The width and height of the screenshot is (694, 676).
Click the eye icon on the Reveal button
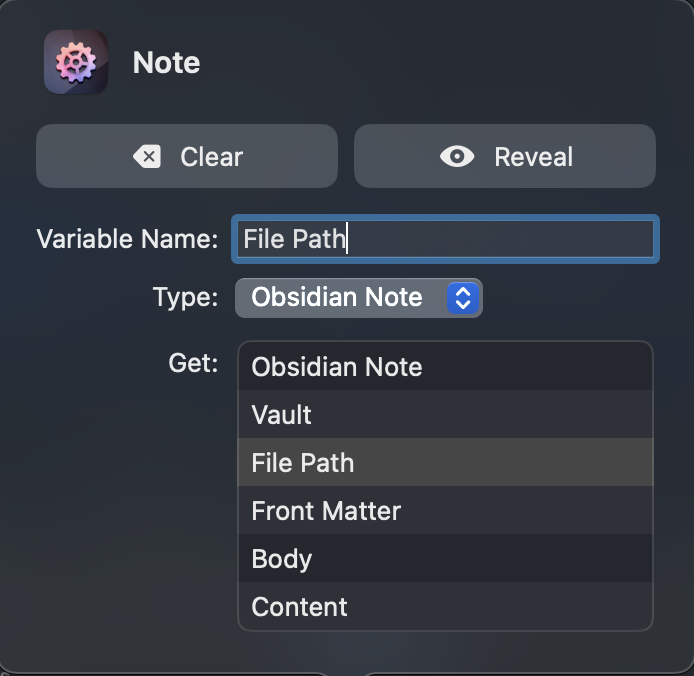(x=457, y=157)
